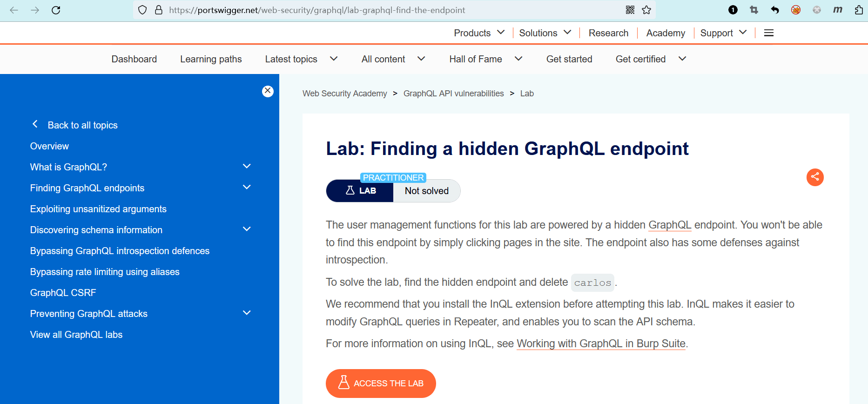Open the hamburger menu icon
Viewport: 868px width, 404px height.
click(769, 33)
